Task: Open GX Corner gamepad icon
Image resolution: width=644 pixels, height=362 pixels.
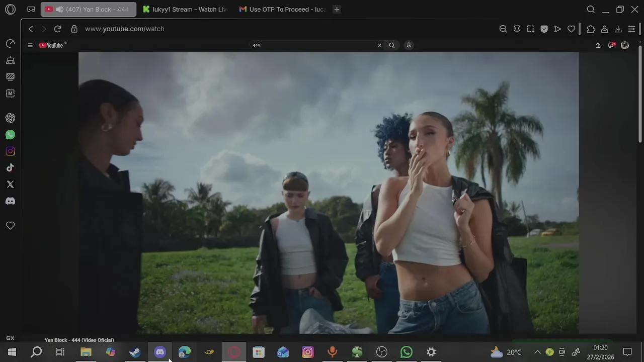Action: 31,10
